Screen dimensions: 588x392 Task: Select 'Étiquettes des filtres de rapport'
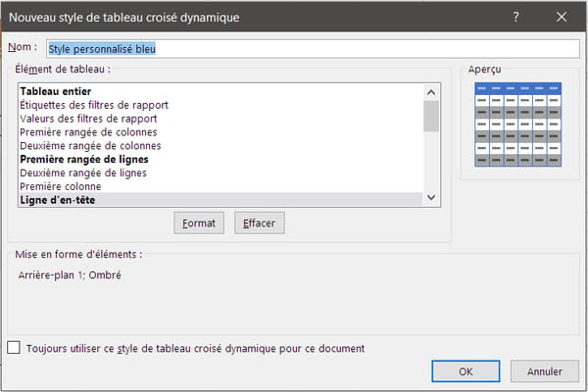click(x=221, y=105)
